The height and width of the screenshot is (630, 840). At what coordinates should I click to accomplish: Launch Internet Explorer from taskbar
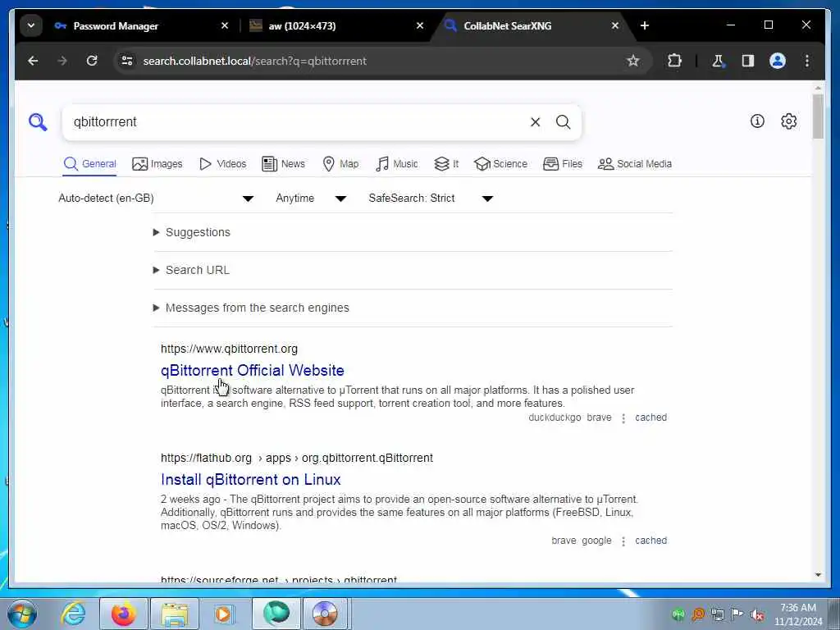point(73,614)
